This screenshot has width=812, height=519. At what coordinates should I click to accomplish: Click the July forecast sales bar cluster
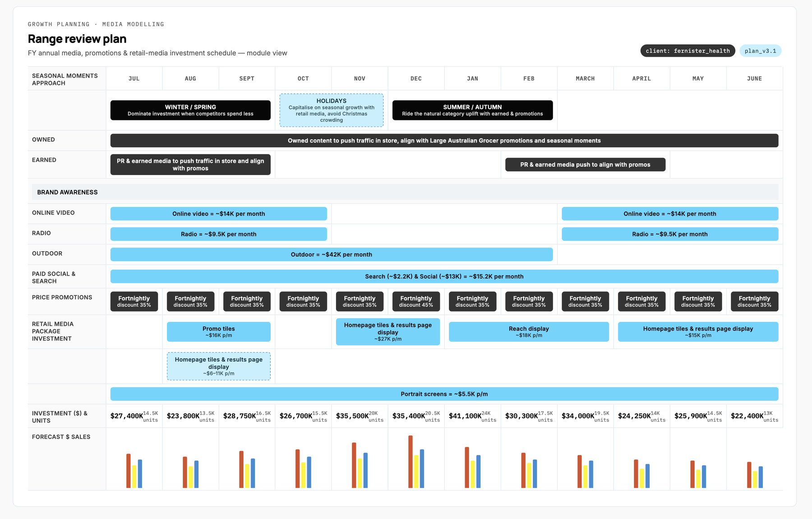coord(134,471)
